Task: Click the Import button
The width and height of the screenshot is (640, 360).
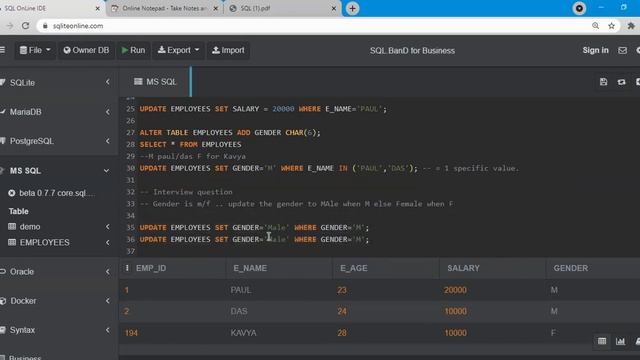Action: click(x=228, y=50)
